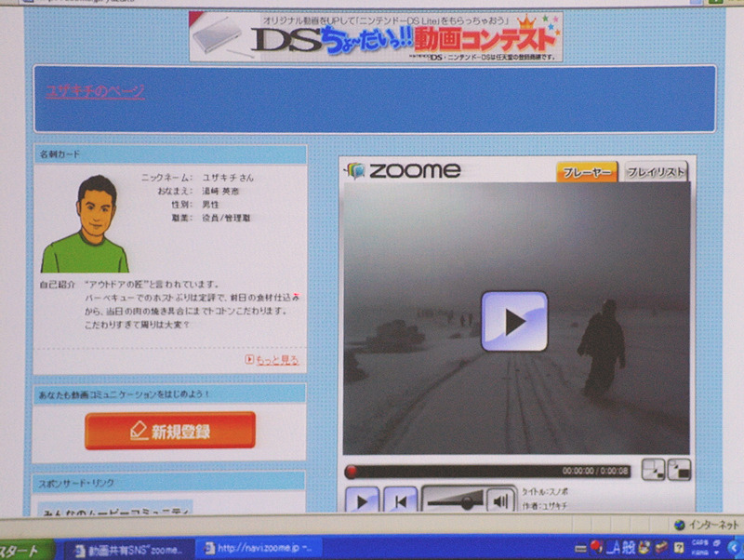
Task: Rewind video with the skip-to-start button
Action: (401, 500)
